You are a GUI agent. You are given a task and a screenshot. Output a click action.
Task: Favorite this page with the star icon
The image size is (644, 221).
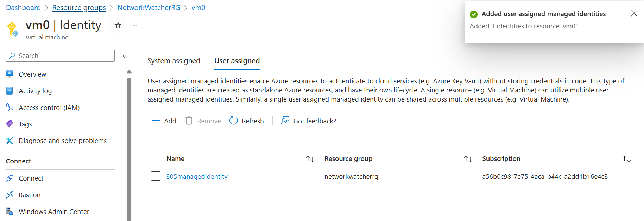(x=118, y=25)
